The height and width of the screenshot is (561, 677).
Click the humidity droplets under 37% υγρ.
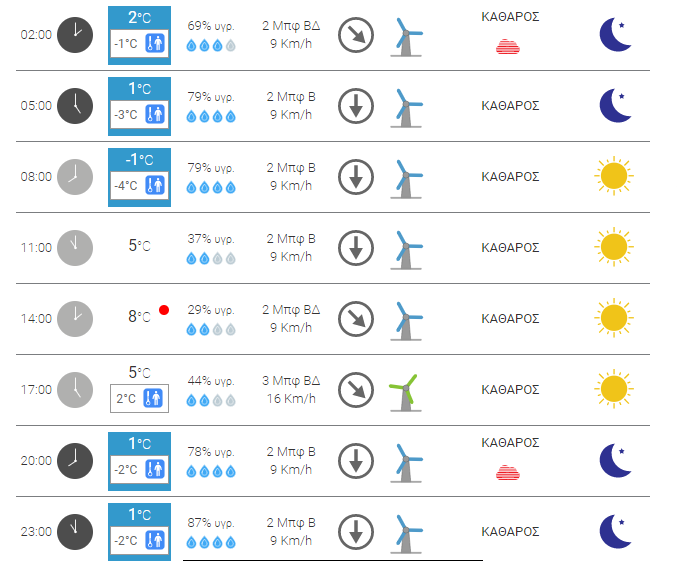pos(211,259)
